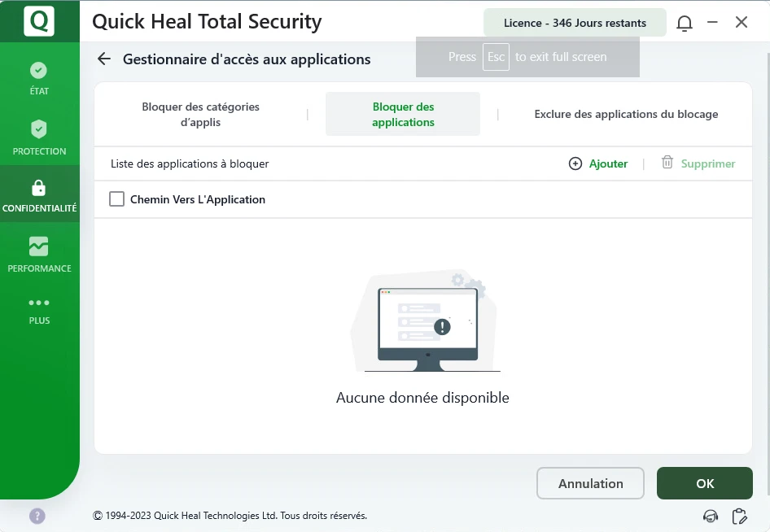Open notifications bell icon
Viewport: 770px width, 532px height.
point(685,23)
